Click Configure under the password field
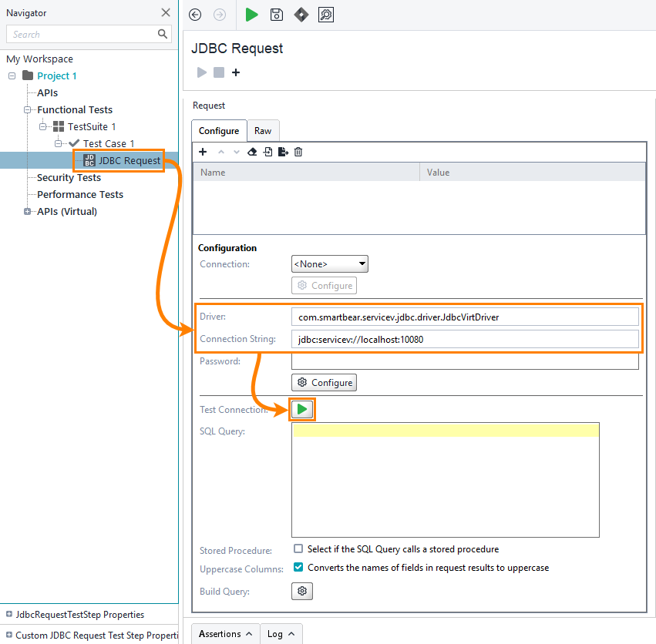Screen dimensions: 656x644 tap(324, 382)
